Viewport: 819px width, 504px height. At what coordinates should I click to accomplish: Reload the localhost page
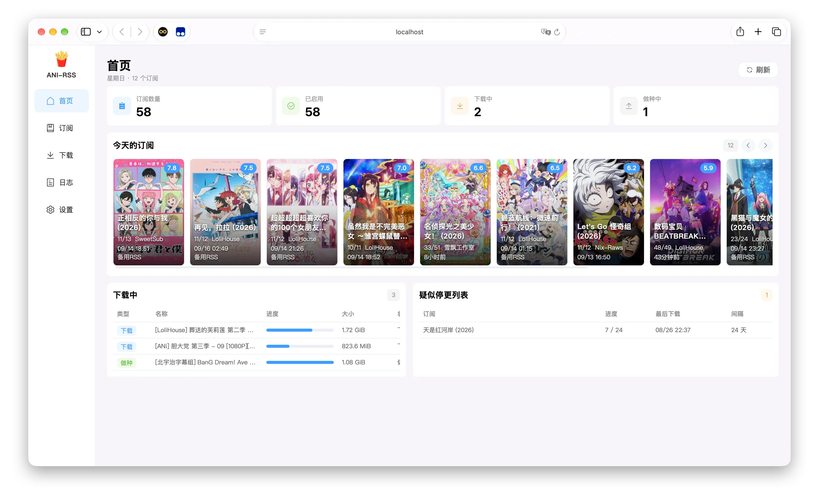(557, 32)
